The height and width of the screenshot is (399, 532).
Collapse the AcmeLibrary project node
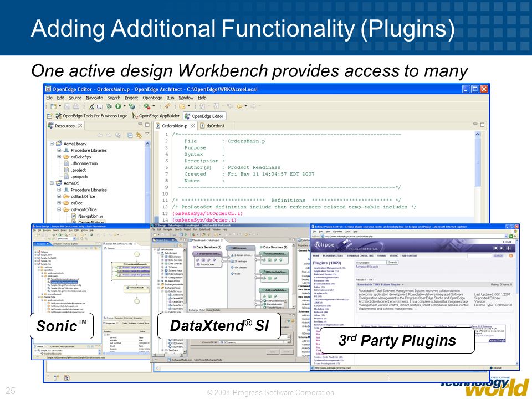tap(52, 144)
